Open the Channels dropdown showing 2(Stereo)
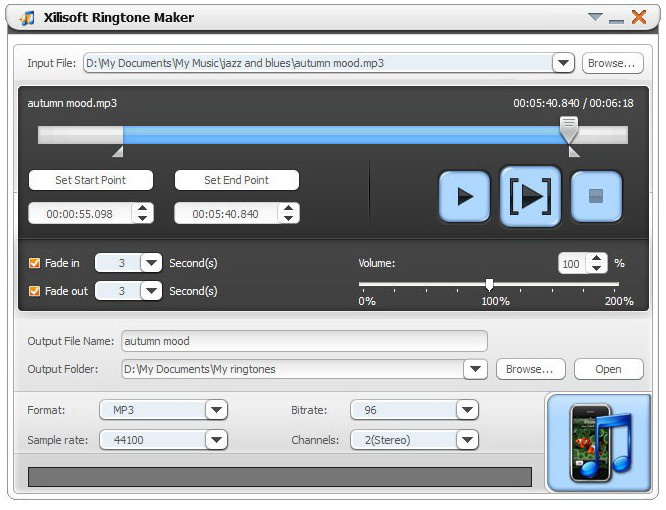This screenshot has height=510, width=666. coord(467,440)
